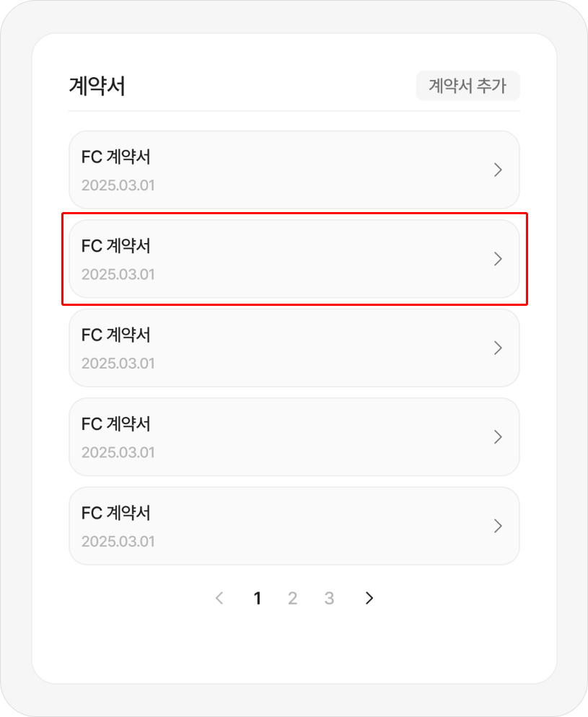Click the 2025.03.01 date on the last card
The height and width of the screenshot is (717, 588).
click(118, 541)
